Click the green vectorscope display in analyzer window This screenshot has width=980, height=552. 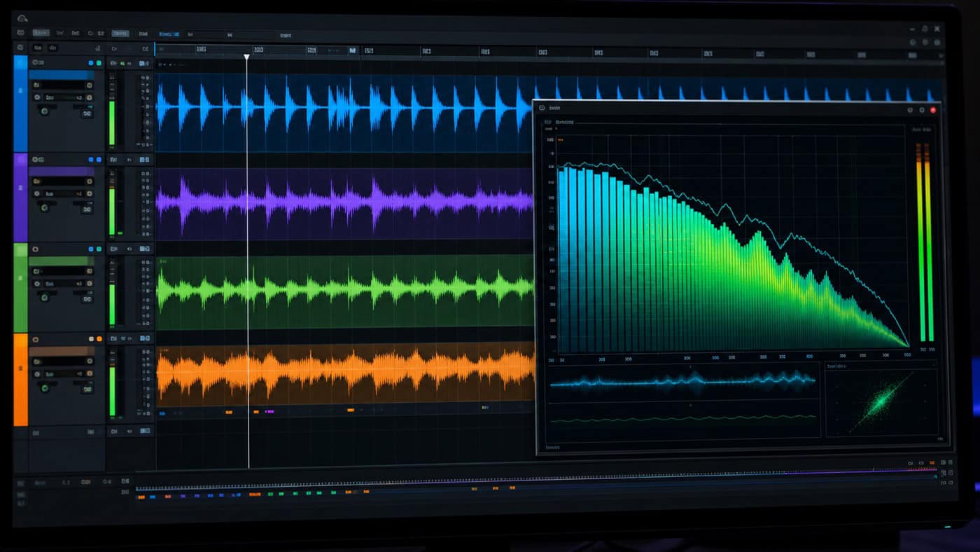point(881,403)
